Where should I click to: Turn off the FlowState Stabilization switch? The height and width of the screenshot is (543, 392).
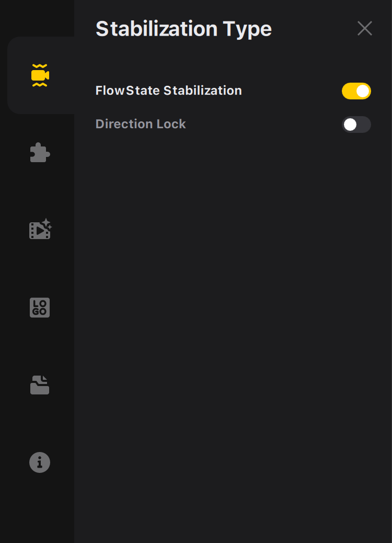click(356, 91)
